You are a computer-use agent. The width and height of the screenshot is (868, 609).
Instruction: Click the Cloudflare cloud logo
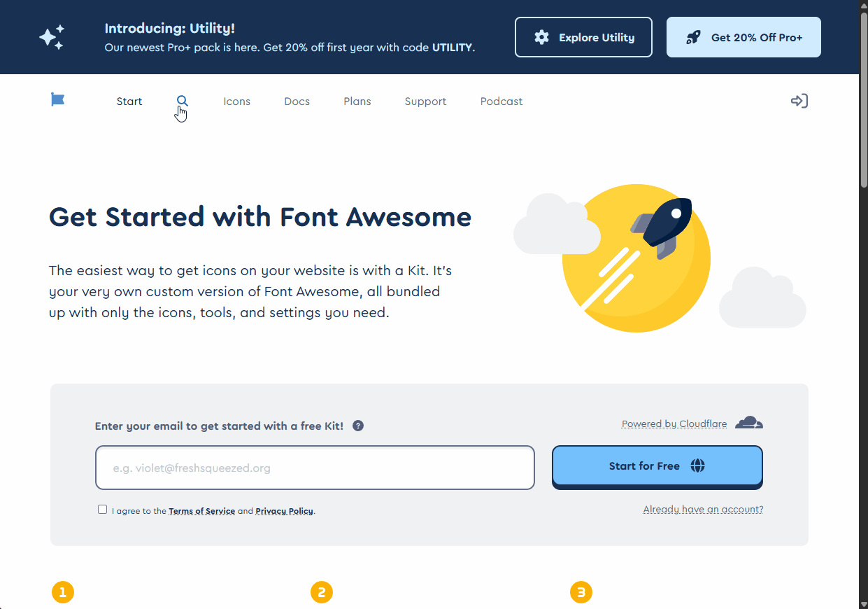tap(749, 422)
